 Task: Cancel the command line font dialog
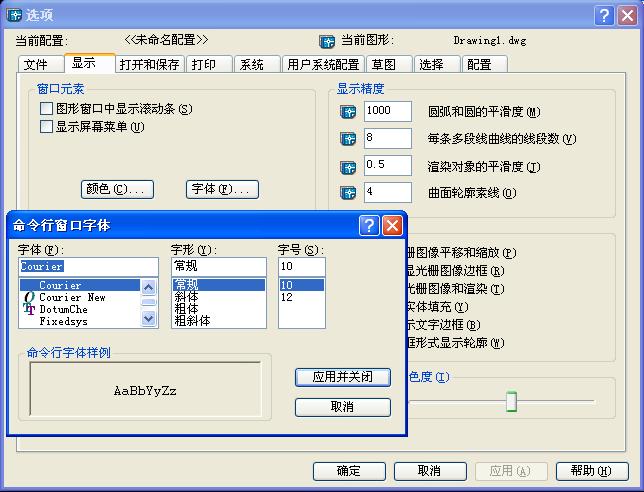coord(343,407)
